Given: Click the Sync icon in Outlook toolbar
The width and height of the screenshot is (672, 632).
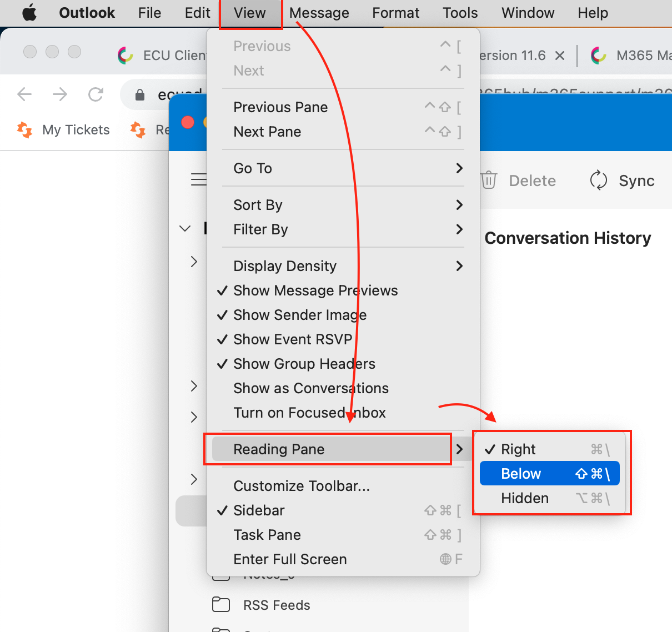Looking at the screenshot, I should 599,180.
